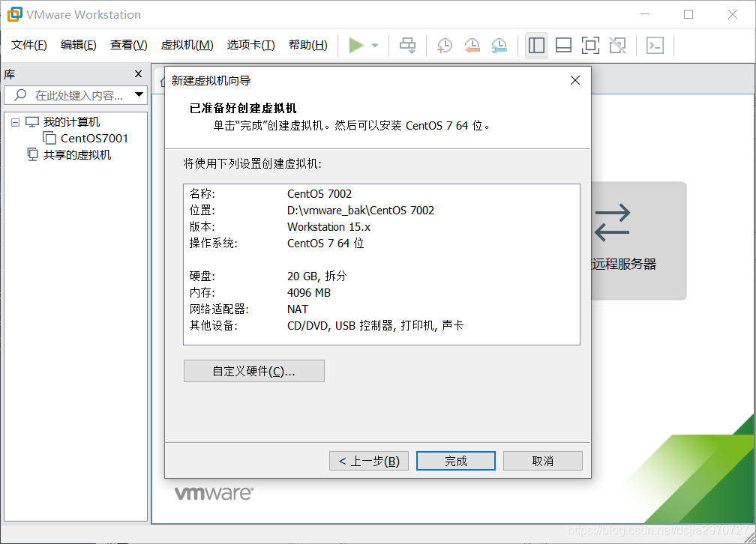Image resolution: width=756 pixels, height=544 pixels.
Task: Maximize the VMware Workstation window
Action: pos(688,14)
